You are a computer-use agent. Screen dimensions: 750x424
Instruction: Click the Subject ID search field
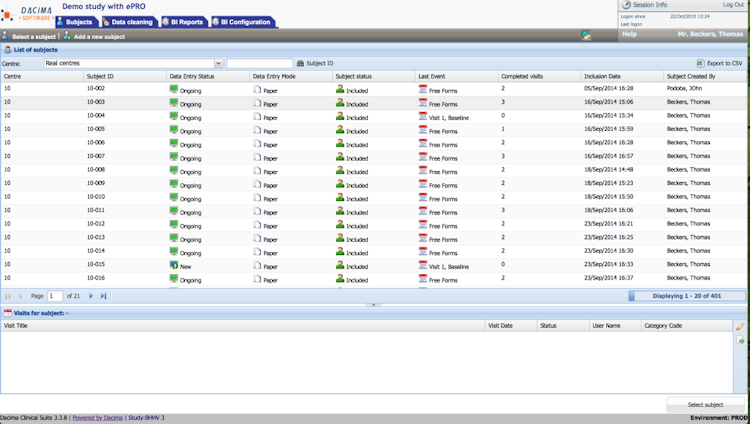260,63
